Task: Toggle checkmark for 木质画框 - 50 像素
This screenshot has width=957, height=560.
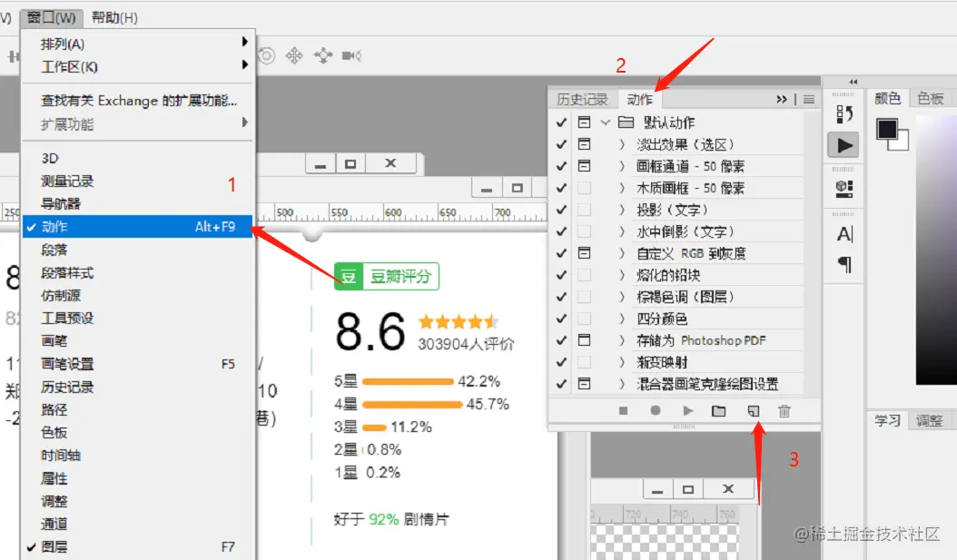Action: point(561,188)
